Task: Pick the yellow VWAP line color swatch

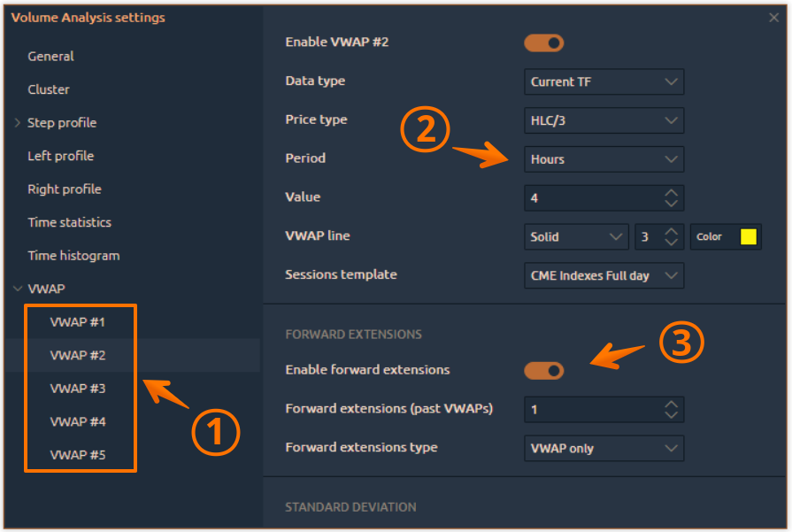Action: [x=749, y=237]
